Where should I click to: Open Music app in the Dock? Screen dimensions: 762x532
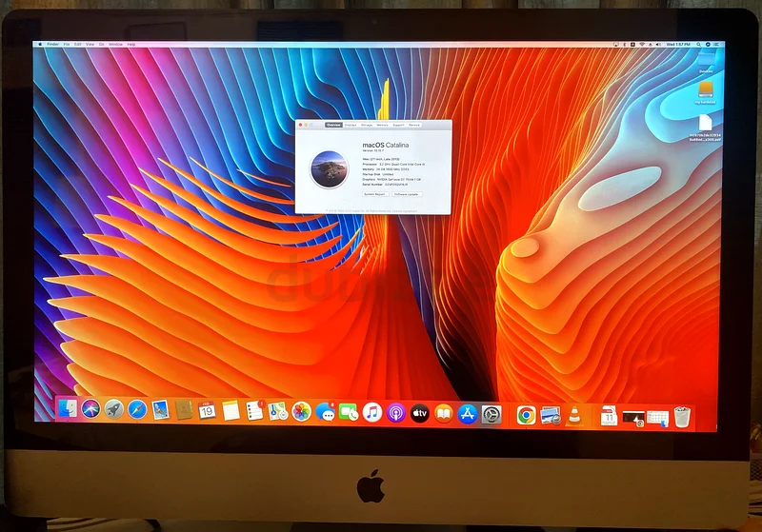coord(372,413)
